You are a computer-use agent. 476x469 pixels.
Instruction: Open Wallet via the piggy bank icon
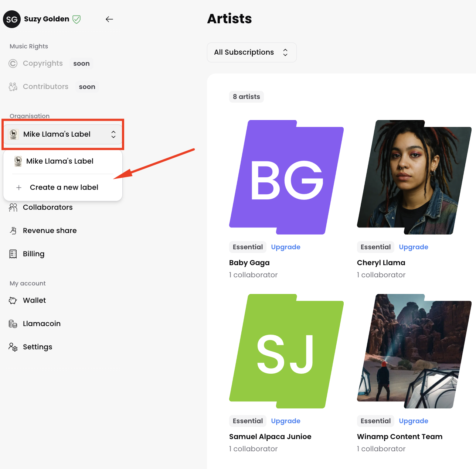click(x=13, y=301)
